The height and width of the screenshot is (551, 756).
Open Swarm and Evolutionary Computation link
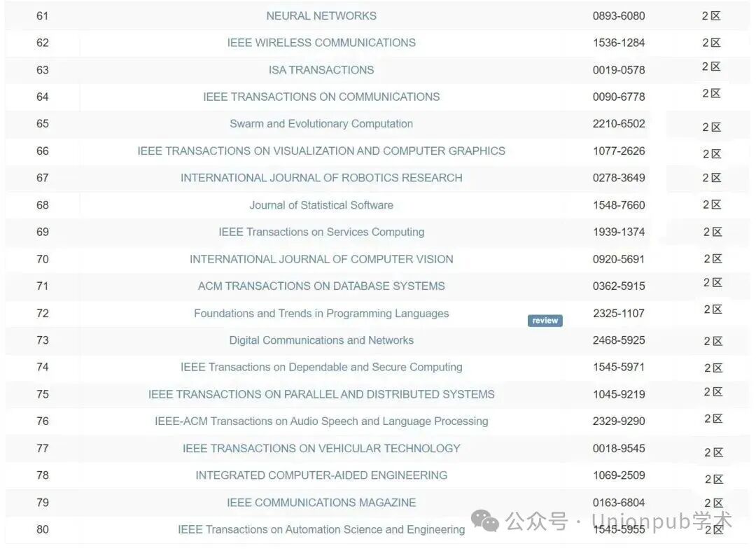(321, 124)
